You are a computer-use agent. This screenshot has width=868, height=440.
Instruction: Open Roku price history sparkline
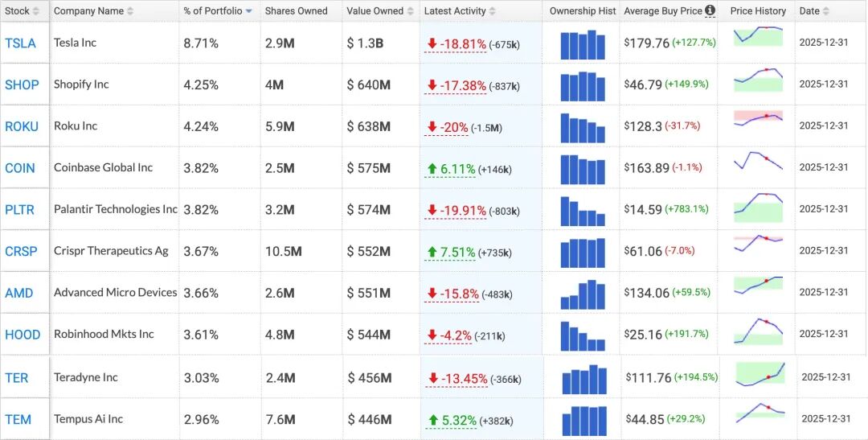759,118
